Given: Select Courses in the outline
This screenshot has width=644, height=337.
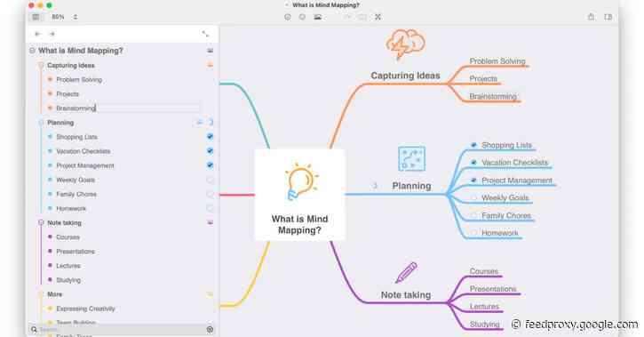Looking at the screenshot, I should (x=68, y=237).
